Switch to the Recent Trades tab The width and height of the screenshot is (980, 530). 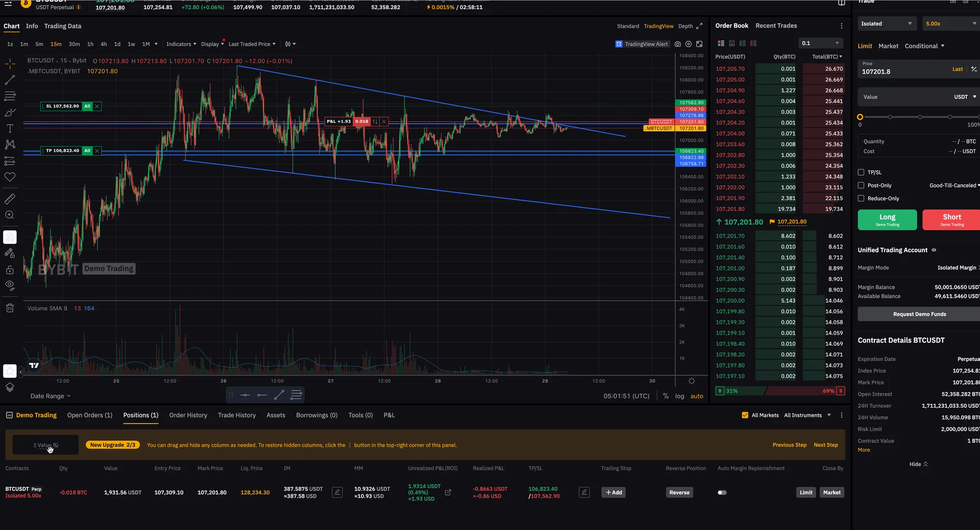pyautogui.click(x=776, y=26)
